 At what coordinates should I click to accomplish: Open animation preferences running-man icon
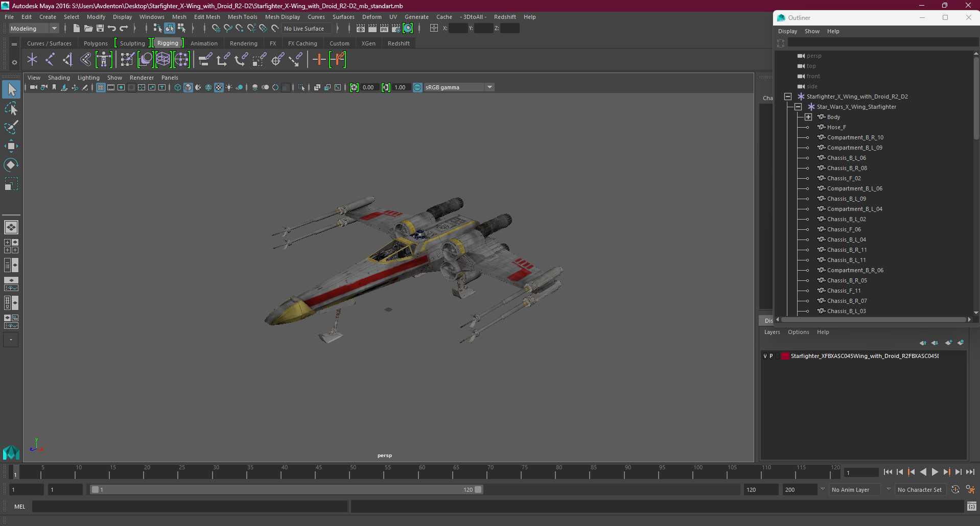click(x=971, y=490)
